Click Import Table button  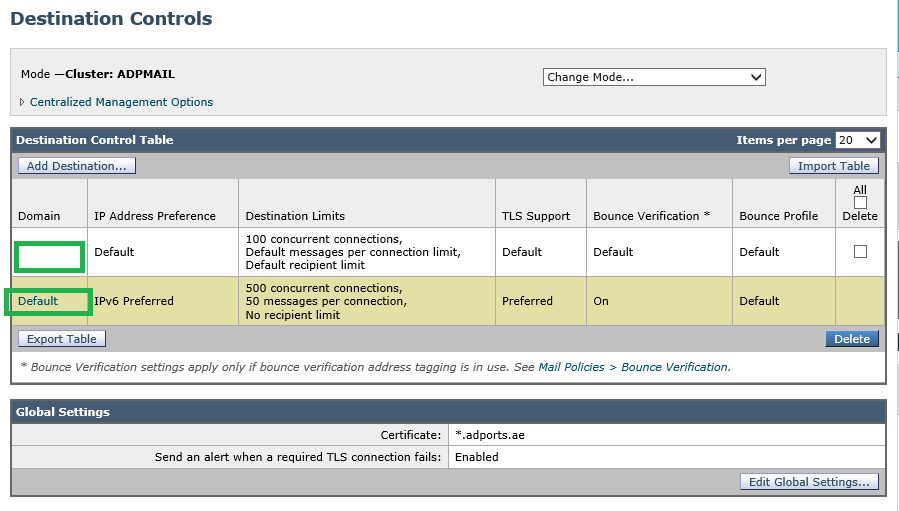pos(834,166)
